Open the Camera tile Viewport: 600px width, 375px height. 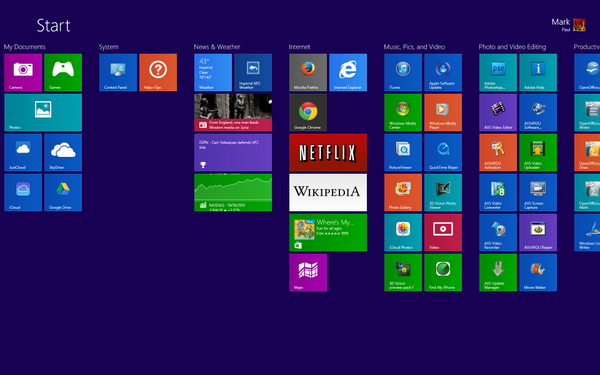point(23,72)
